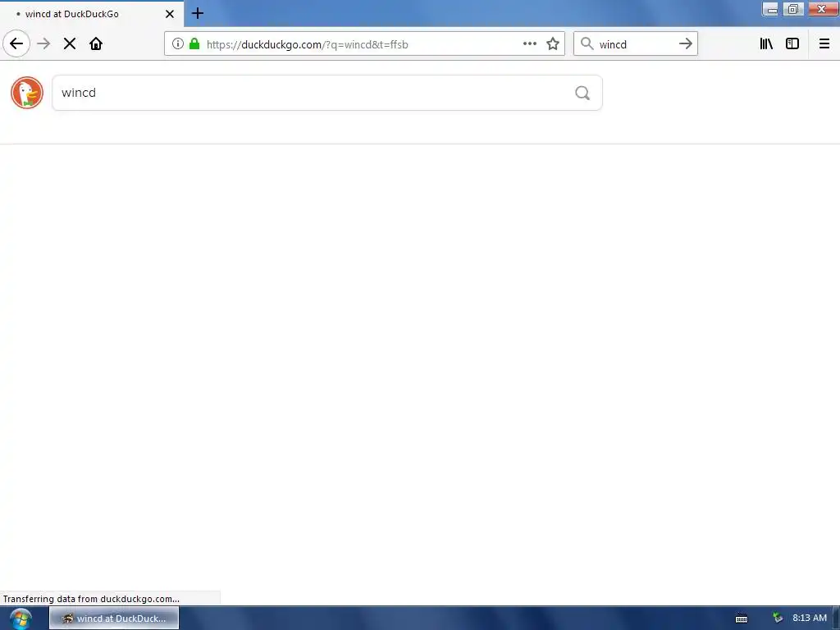840x630 pixels.
Task: Open the Library bookshelf icon
Action: [x=766, y=43]
